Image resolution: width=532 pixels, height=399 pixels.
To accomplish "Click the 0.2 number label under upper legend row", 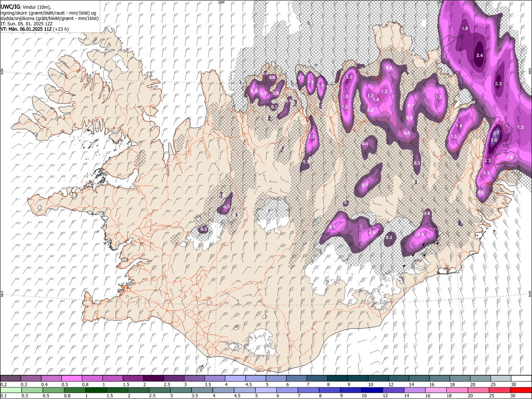I will [x=4, y=384].
